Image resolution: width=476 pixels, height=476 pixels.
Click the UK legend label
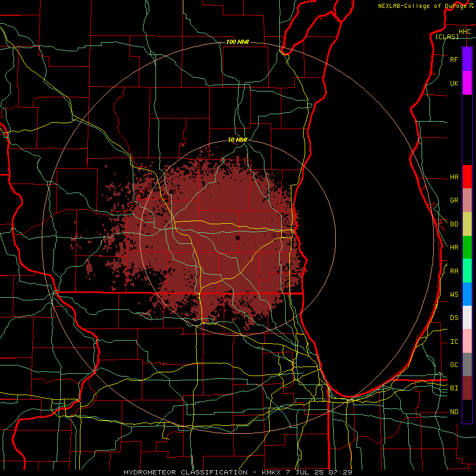point(454,84)
